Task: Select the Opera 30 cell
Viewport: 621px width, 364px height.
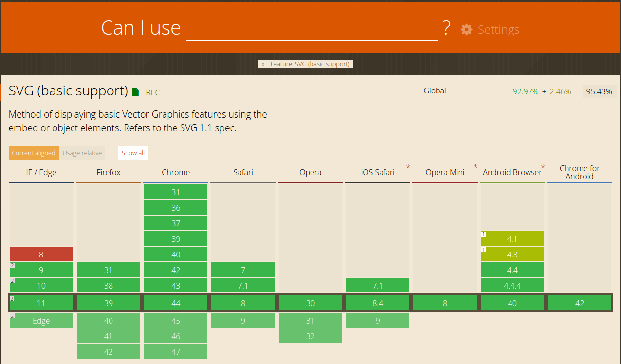Action: point(310,303)
